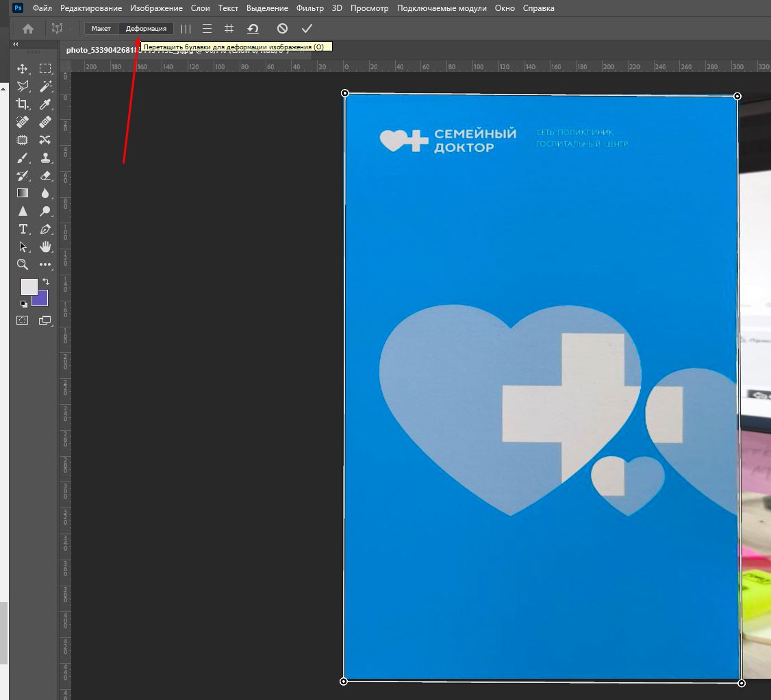
Task: Open the foreground color swatch
Action: coord(28,286)
